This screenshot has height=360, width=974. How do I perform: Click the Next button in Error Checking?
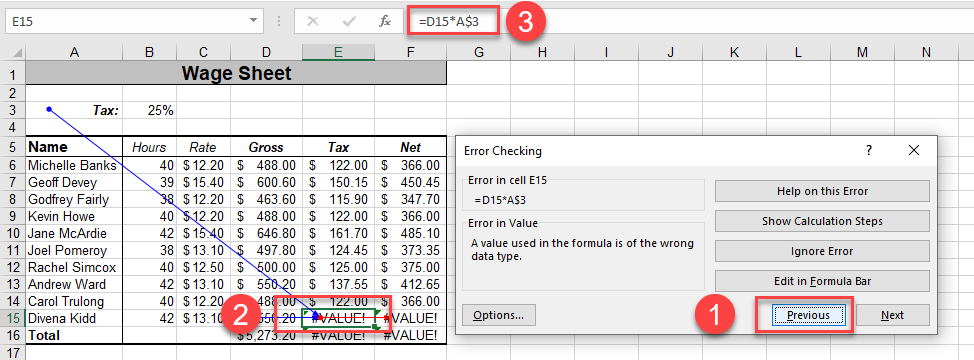click(x=893, y=315)
